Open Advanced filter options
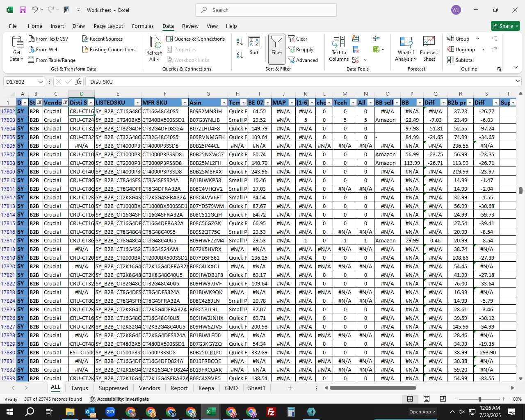The height and width of the screenshot is (420, 525). pos(303,60)
